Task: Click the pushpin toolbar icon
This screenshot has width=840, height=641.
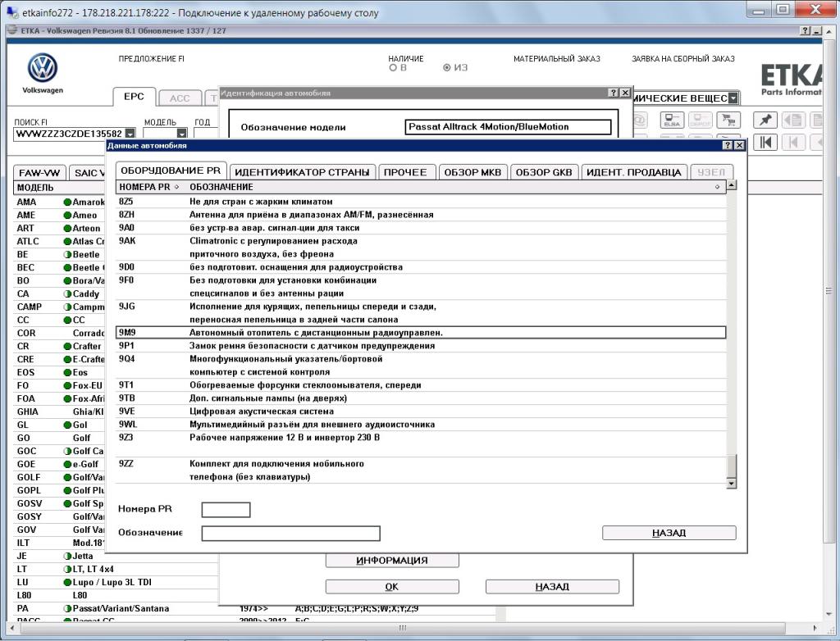Action: click(x=765, y=120)
